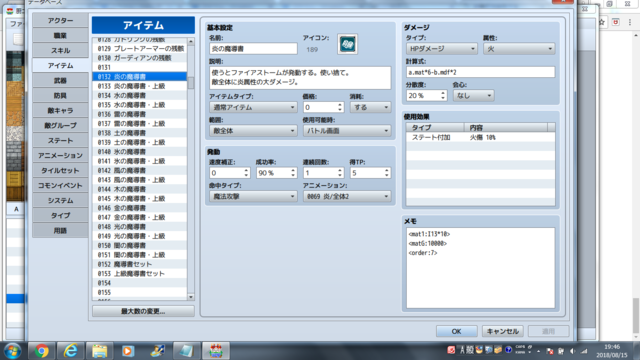
Task: Expand the 属性 dropdown showing 火
Action: (x=519, y=49)
